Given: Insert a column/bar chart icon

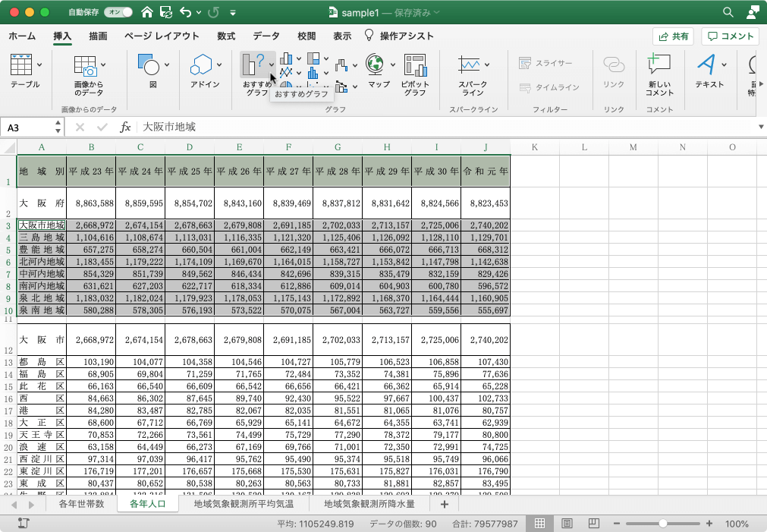Looking at the screenshot, I should [286, 58].
